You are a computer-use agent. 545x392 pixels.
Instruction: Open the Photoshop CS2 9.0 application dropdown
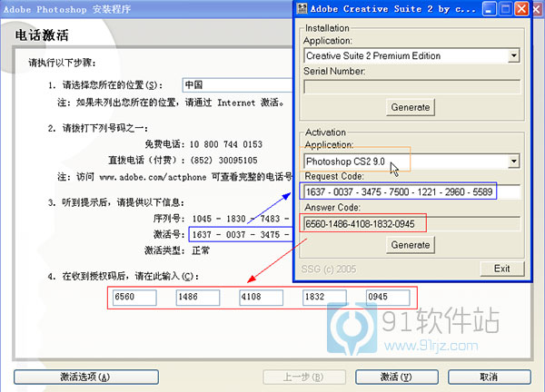tap(514, 162)
